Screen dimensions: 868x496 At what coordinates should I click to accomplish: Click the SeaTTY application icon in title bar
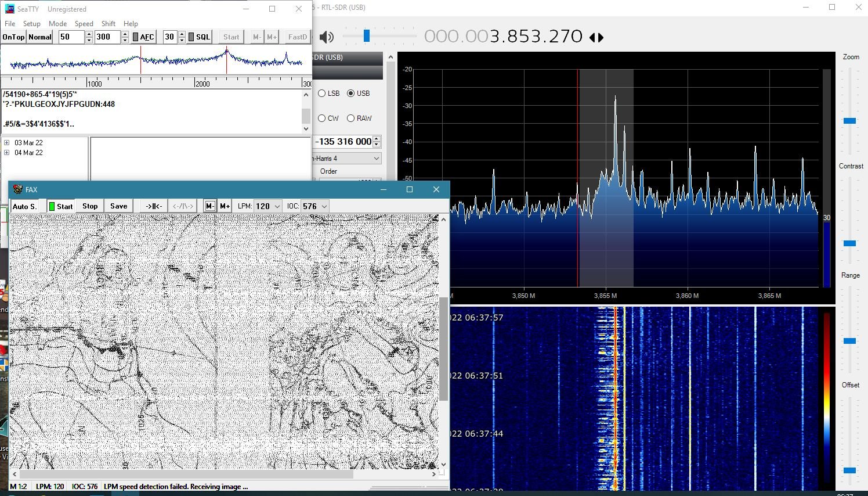tap(10, 9)
